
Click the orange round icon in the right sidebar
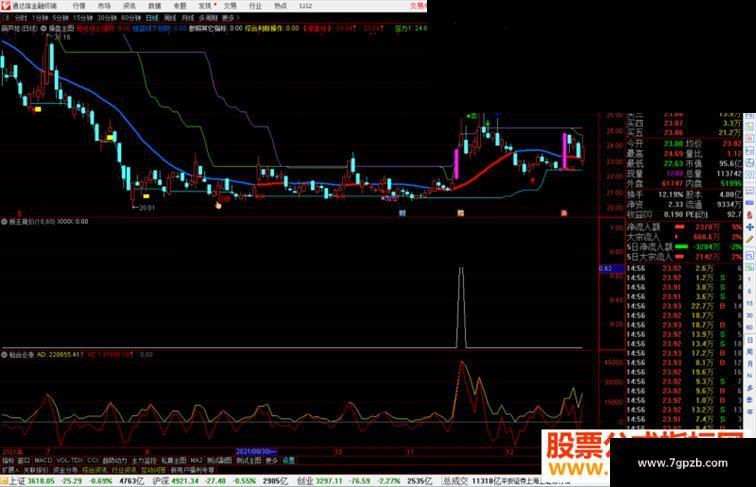click(x=750, y=139)
